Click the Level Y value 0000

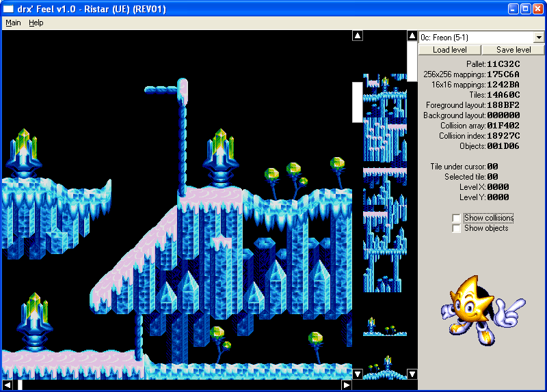(498, 197)
